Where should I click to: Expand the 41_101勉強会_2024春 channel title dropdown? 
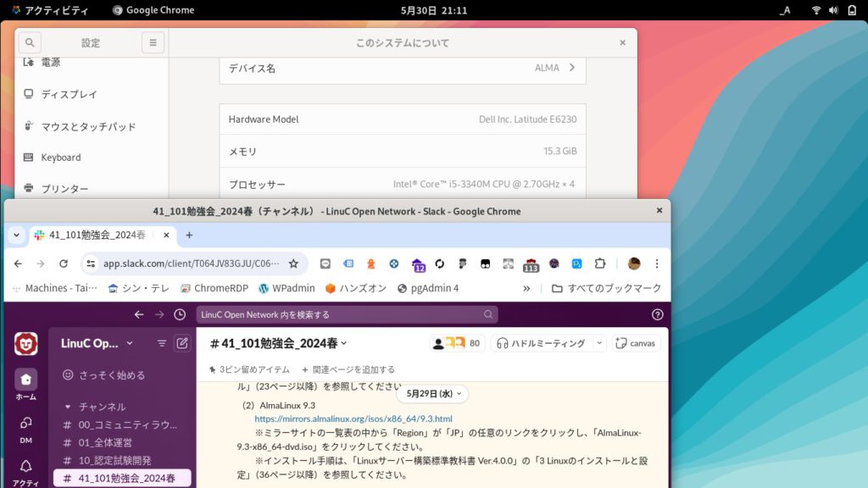click(x=343, y=343)
